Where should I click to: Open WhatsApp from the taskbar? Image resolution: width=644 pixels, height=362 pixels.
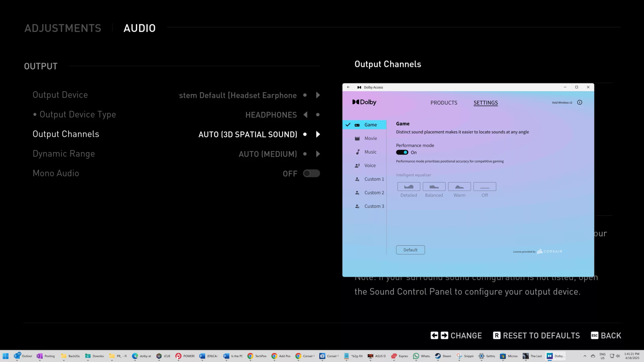coord(422,356)
